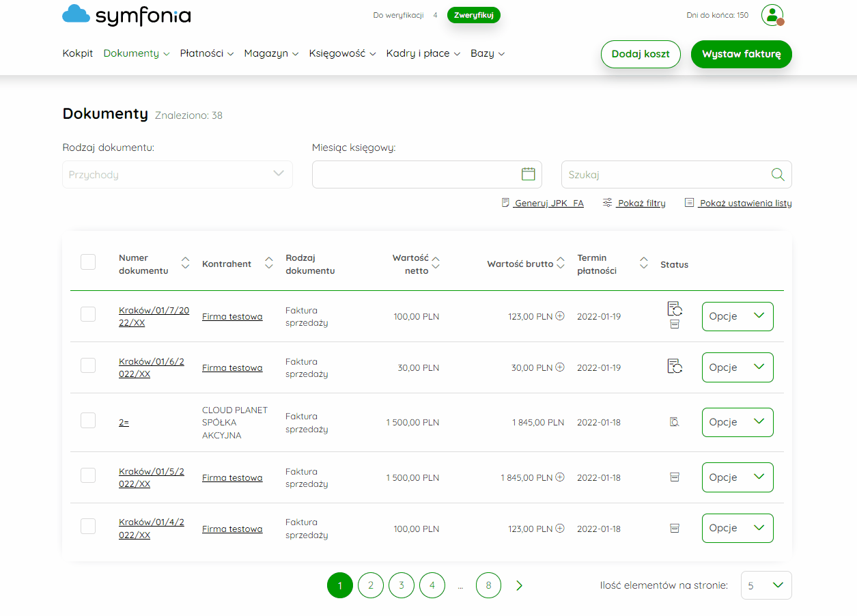Click plus icon beside 1 845,00 PLN of Kraków/01/5/2022/XX
This screenshot has width=857, height=616.
tap(560, 477)
